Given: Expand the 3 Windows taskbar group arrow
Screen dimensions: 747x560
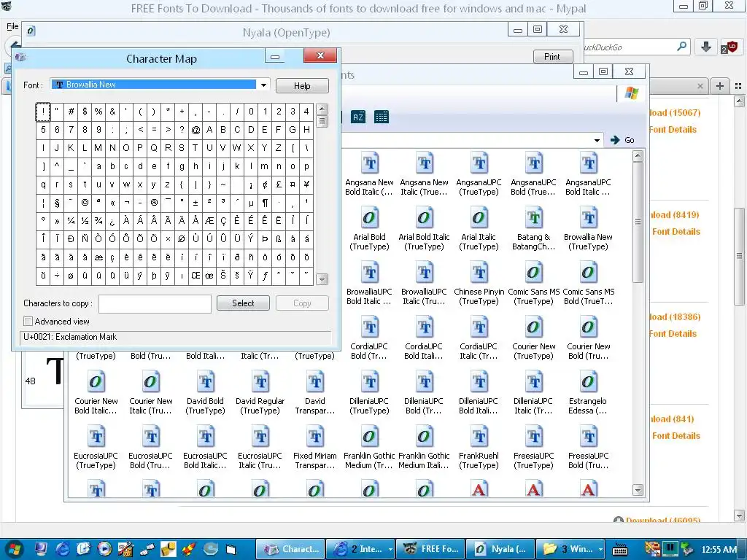Looking at the screenshot, I should 600,549.
